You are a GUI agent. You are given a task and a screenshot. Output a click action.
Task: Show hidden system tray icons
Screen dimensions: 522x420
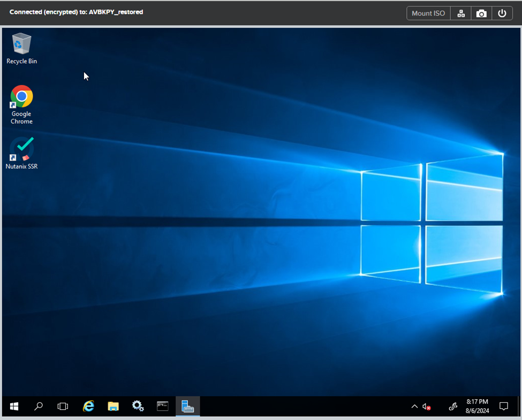point(414,406)
